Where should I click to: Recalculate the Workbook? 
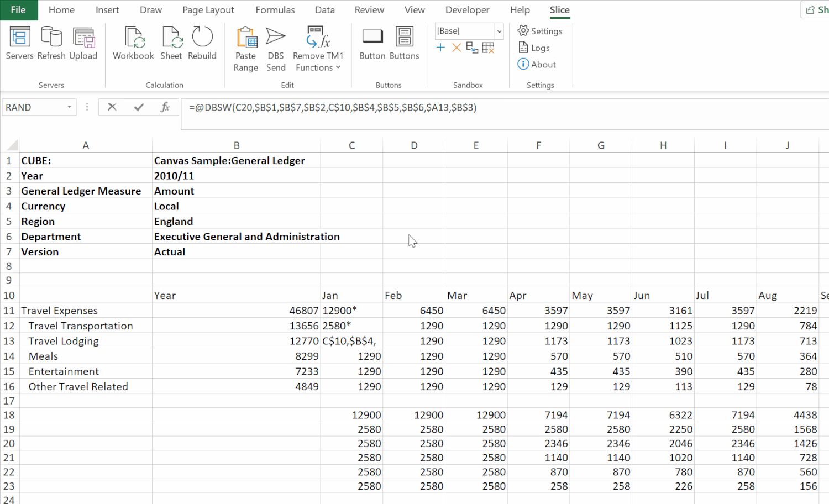click(x=133, y=43)
